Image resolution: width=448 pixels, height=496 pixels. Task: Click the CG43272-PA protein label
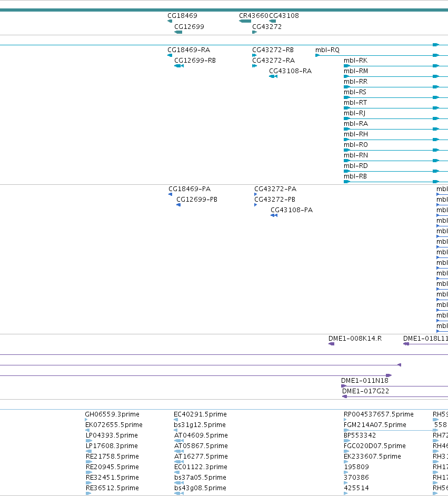[275, 189]
